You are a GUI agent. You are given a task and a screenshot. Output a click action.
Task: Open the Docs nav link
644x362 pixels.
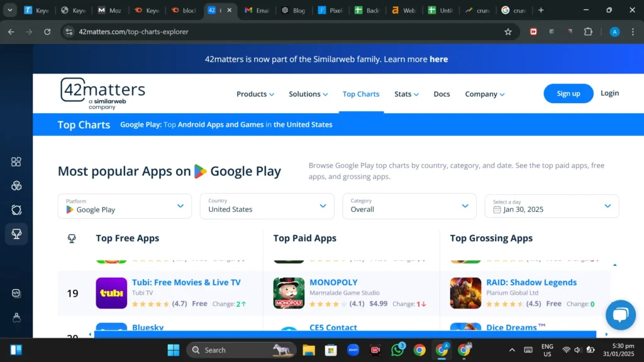click(x=441, y=94)
